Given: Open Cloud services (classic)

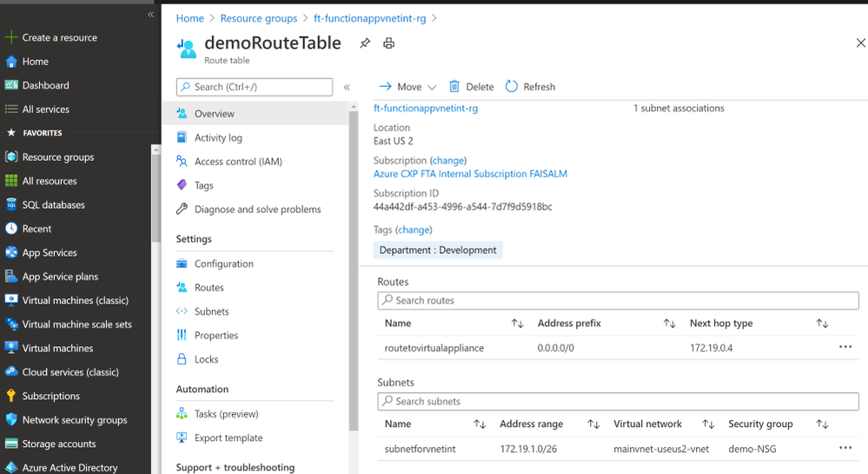Looking at the screenshot, I should coord(70,371).
